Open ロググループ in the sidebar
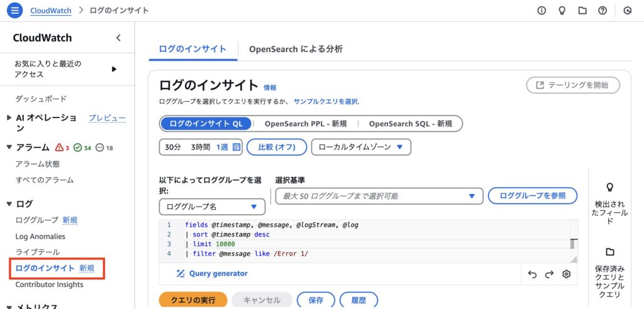This screenshot has height=309, width=644. 37,220
